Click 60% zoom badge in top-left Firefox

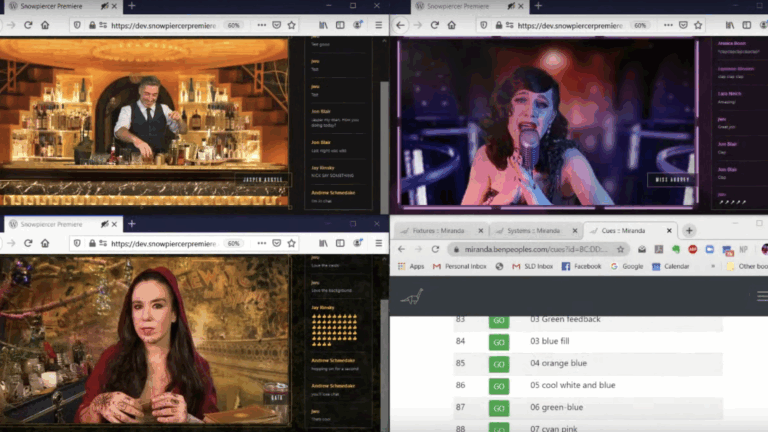[x=234, y=25]
